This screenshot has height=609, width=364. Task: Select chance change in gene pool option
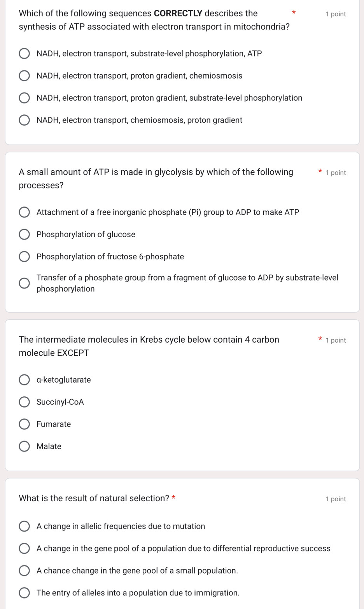(x=24, y=570)
